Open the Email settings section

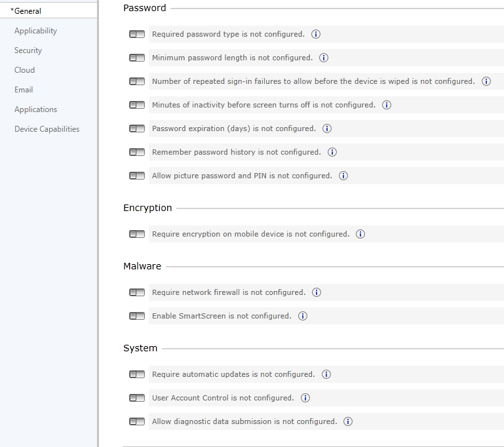click(24, 90)
